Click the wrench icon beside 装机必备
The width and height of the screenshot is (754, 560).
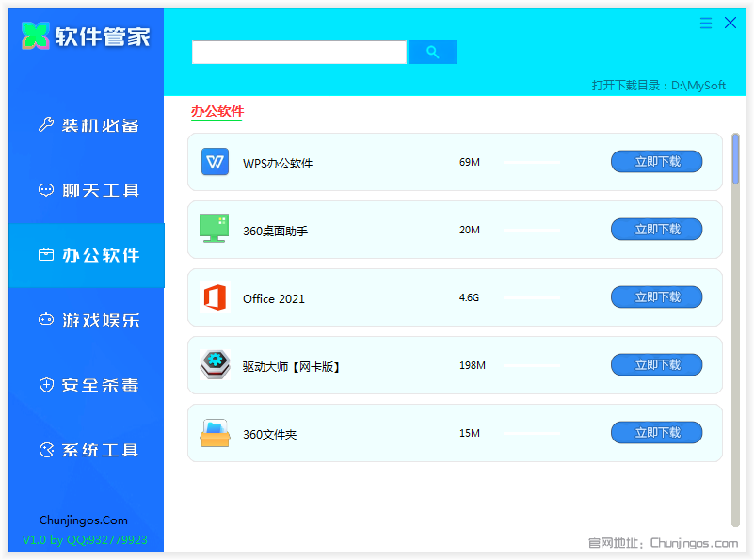46,124
